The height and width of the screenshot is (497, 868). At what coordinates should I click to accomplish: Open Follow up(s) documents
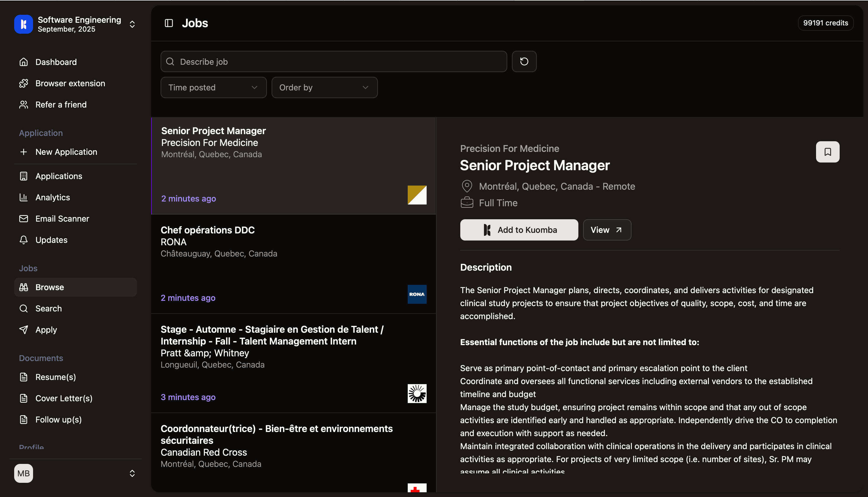(x=75, y=420)
